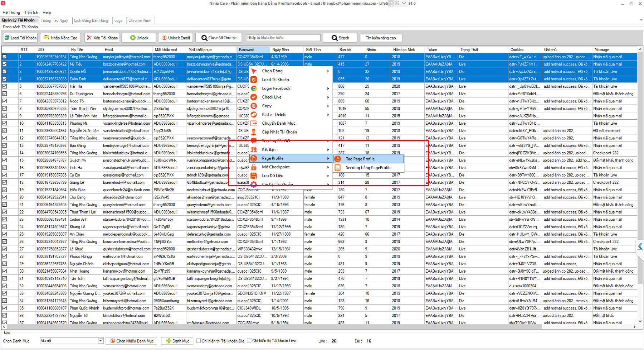Click the Chọn Nhiều Danh Mục icon
This screenshot has height=350, width=644.
[112, 341]
